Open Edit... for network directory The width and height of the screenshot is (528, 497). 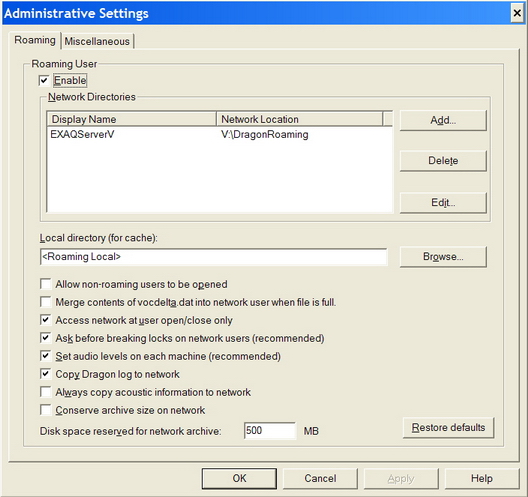443,202
